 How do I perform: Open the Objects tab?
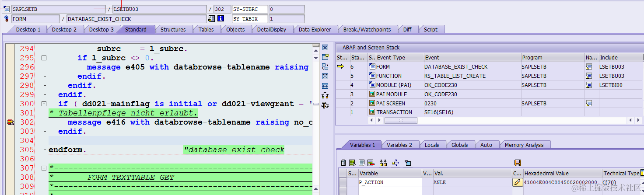(x=235, y=29)
